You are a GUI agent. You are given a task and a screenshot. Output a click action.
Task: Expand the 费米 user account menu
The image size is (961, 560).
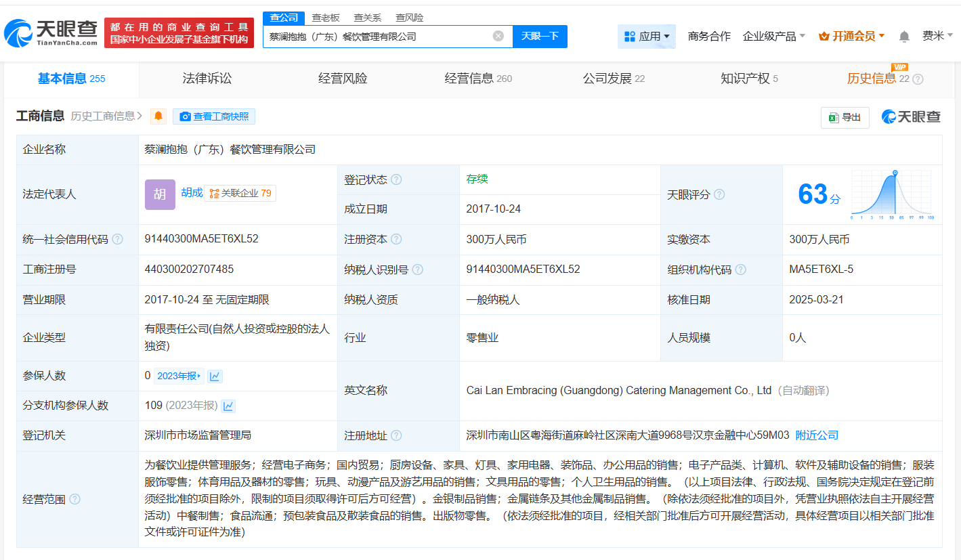[x=937, y=36]
